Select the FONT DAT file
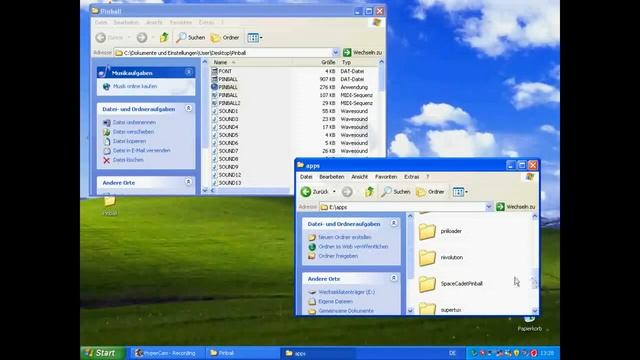The height and width of the screenshot is (360, 640). click(221, 71)
